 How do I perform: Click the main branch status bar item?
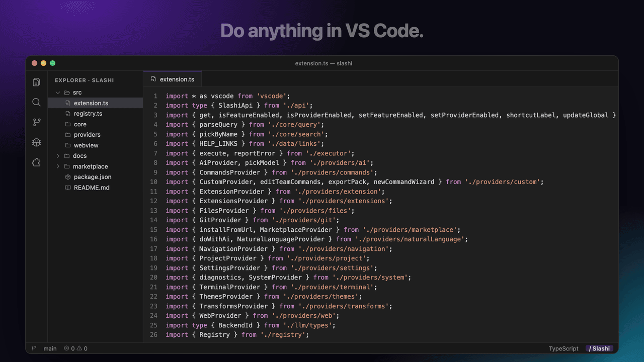point(50,348)
